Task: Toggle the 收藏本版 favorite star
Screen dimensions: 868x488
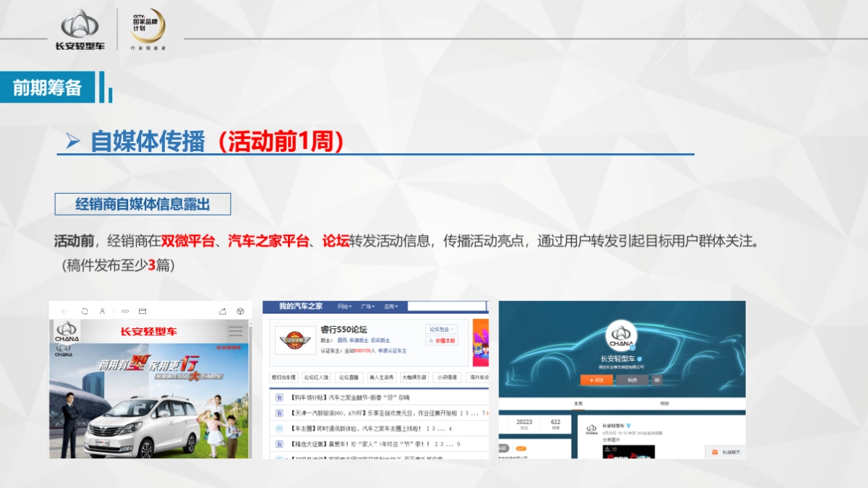Action: [x=441, y=341]
